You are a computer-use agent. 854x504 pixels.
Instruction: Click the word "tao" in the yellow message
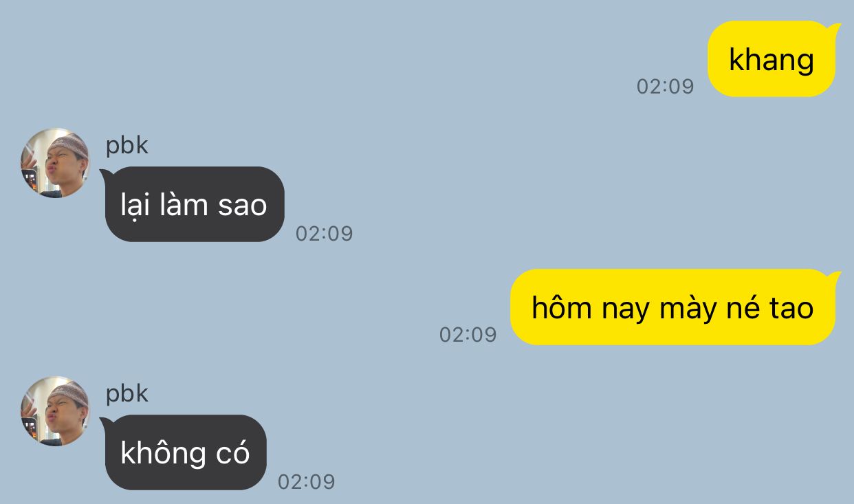791,308
